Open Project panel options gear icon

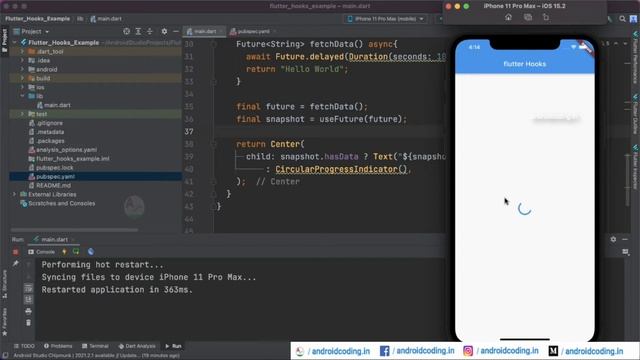point(164,31)
